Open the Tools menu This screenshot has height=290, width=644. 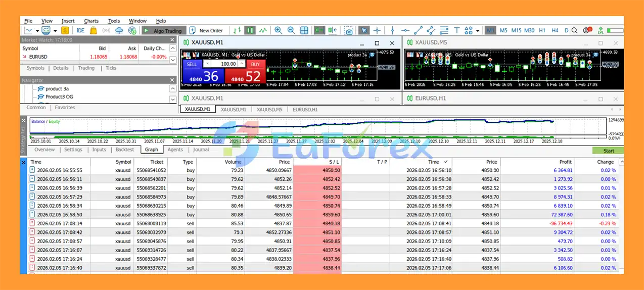[x=114, y=21]
